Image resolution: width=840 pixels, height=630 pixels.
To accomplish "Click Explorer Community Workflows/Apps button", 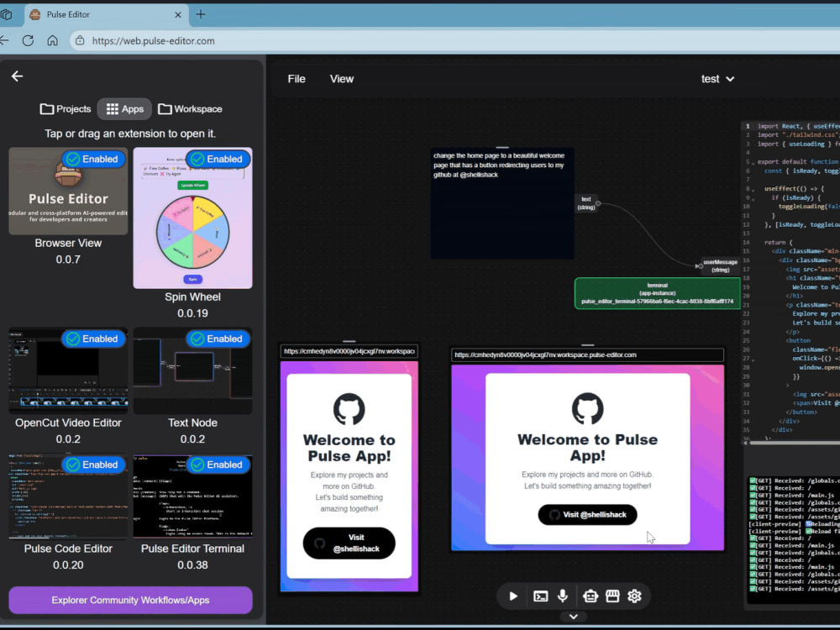I will tap(131, 600).
